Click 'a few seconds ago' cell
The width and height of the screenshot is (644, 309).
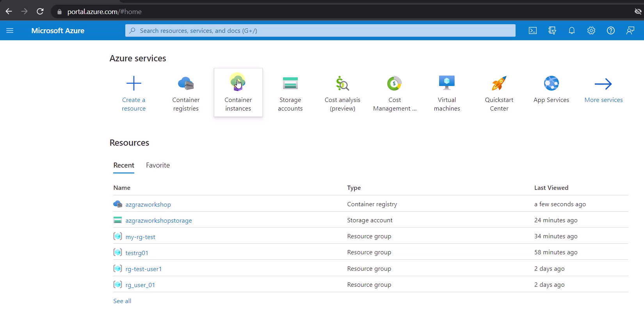tap(560, 204)
